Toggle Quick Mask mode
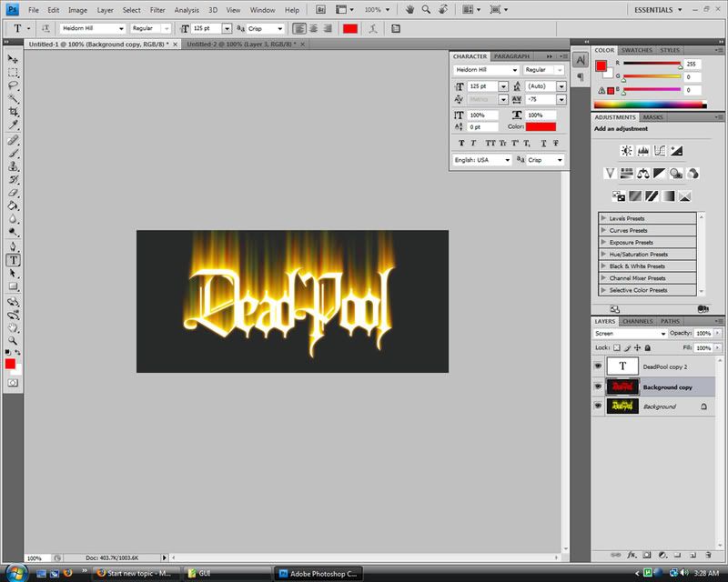Image resolution: width=728 pixels, height=582 pixels. point(13,383)
